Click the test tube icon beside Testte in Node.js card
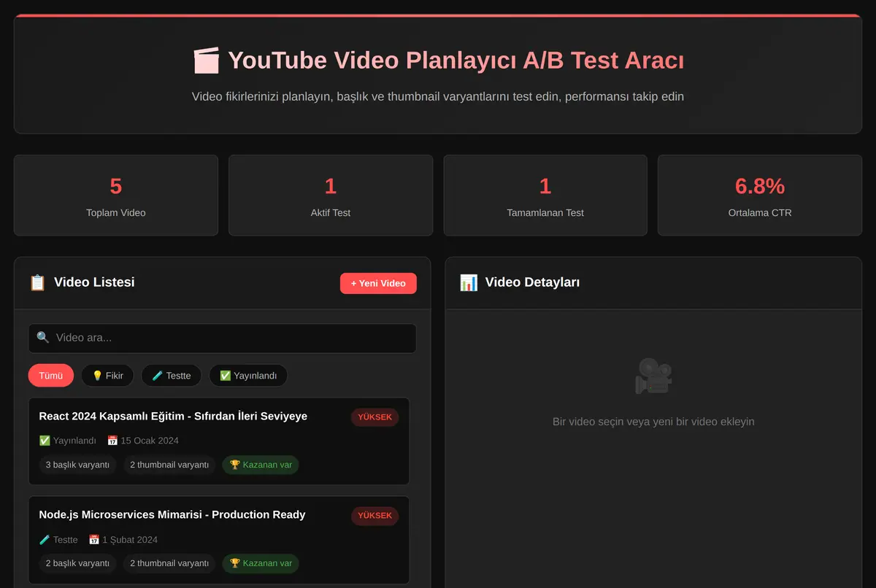Viewport: 876px width, 588px height. [45, 540]
